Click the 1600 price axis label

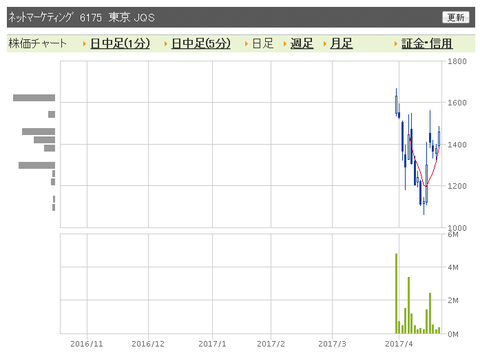(x=457, y=103)
